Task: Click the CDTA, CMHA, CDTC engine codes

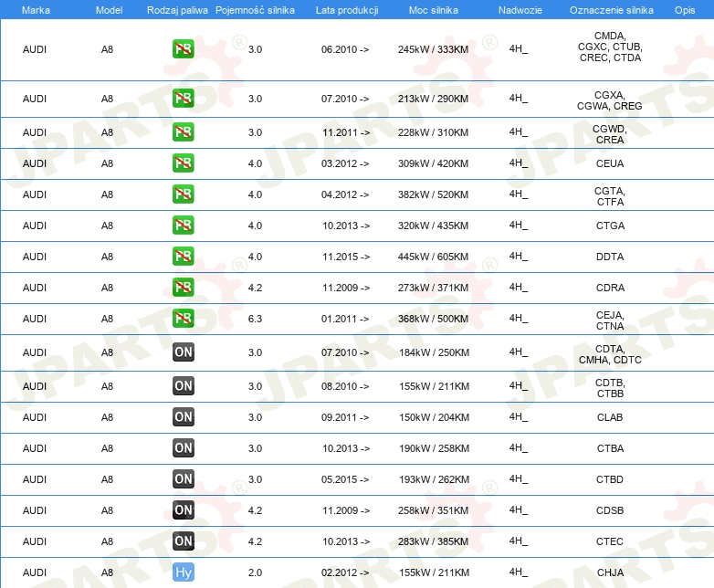Action: 610,354
